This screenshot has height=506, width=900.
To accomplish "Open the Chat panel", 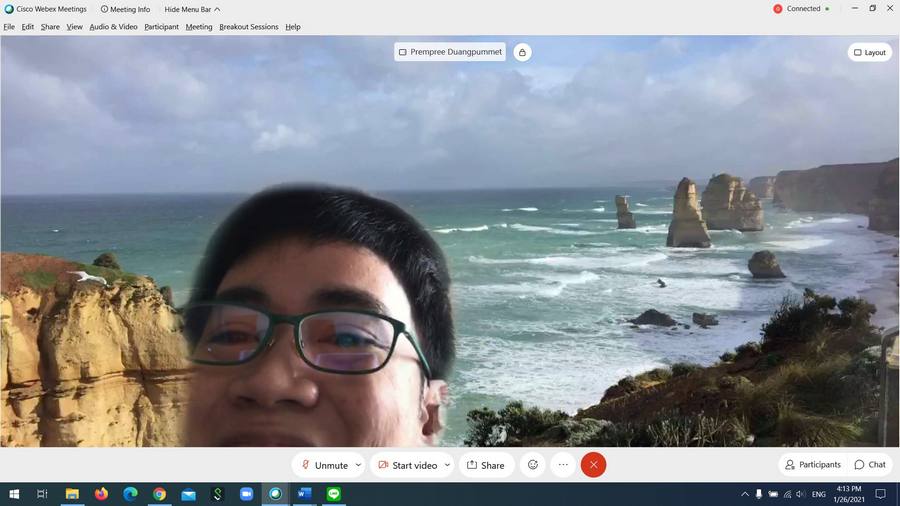I will click(870, 465).
